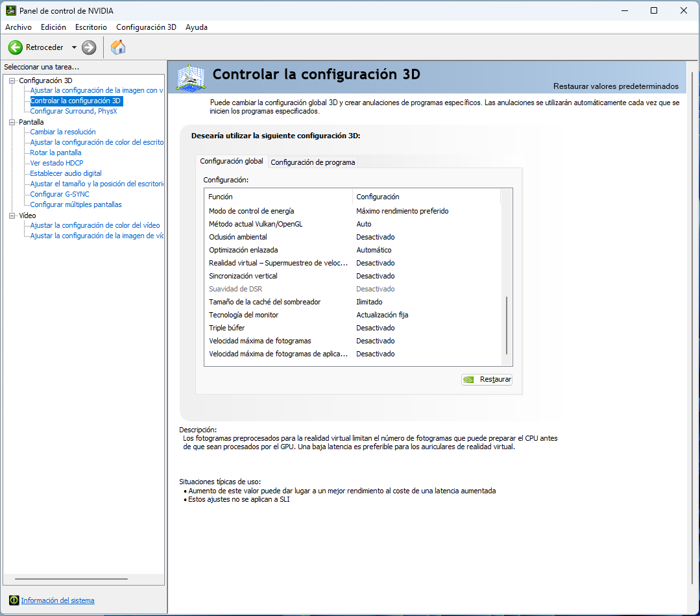
Task: Select the Sincronización vertical setting
Action: [x=353, y=276]
